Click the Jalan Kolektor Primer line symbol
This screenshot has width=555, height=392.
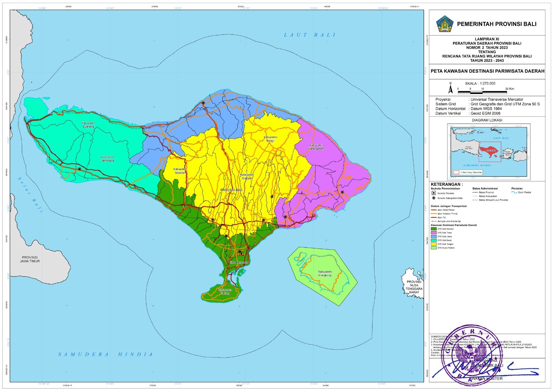click(434, 214)
